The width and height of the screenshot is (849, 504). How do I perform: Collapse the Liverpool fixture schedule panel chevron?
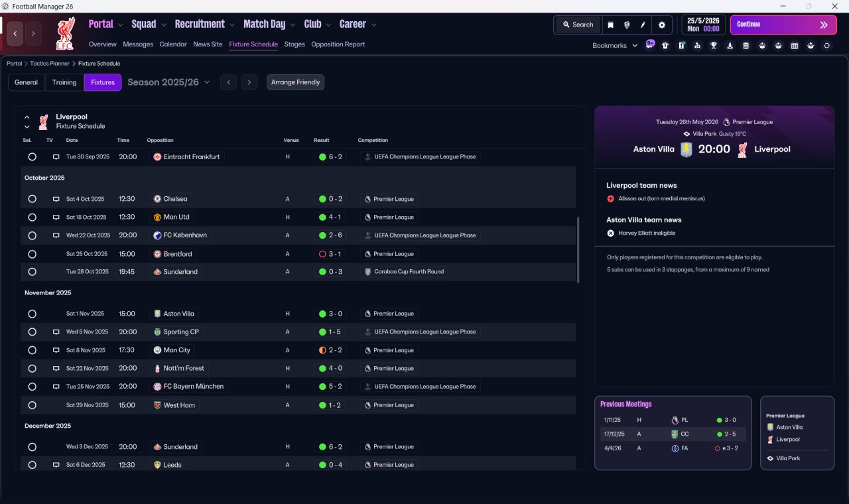click(x=27, y=117)
